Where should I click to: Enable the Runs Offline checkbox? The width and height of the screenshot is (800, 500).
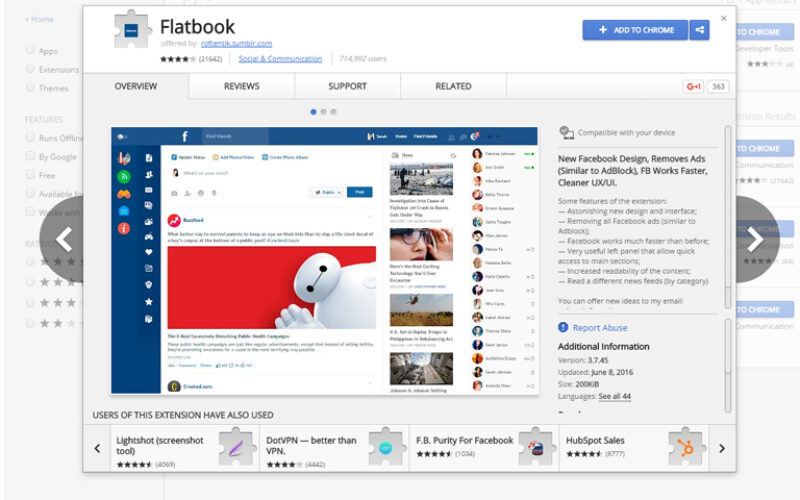[x=30, y=138]
